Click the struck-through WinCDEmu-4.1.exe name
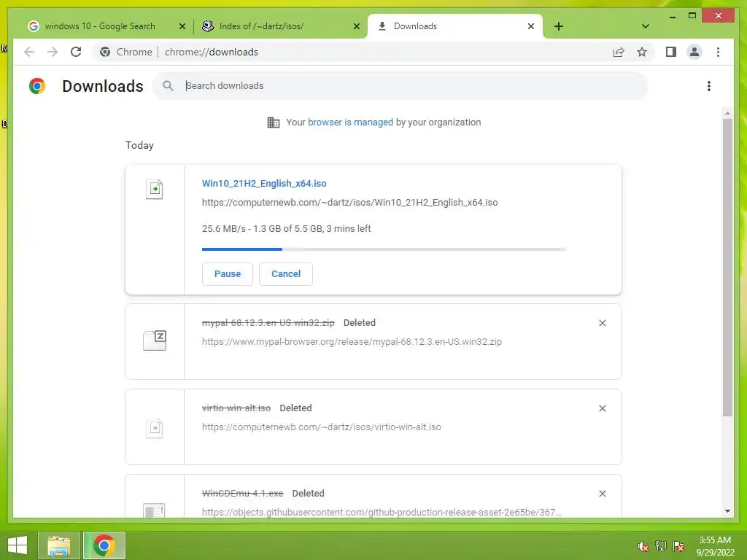Image resolution: width=747 pixels, height=560 pixels. (x=242, y=494)
